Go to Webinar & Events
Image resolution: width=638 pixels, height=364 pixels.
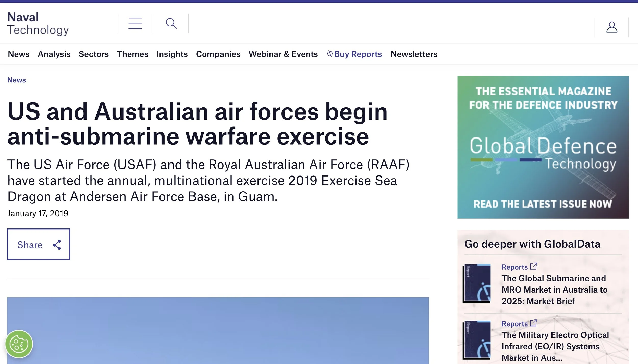click(283, 54)
